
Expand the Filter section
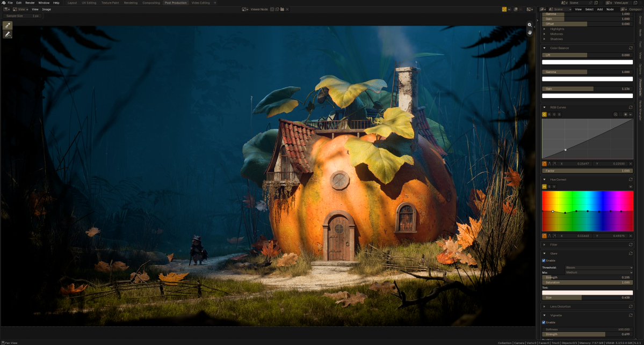click(x=545, y=245)
